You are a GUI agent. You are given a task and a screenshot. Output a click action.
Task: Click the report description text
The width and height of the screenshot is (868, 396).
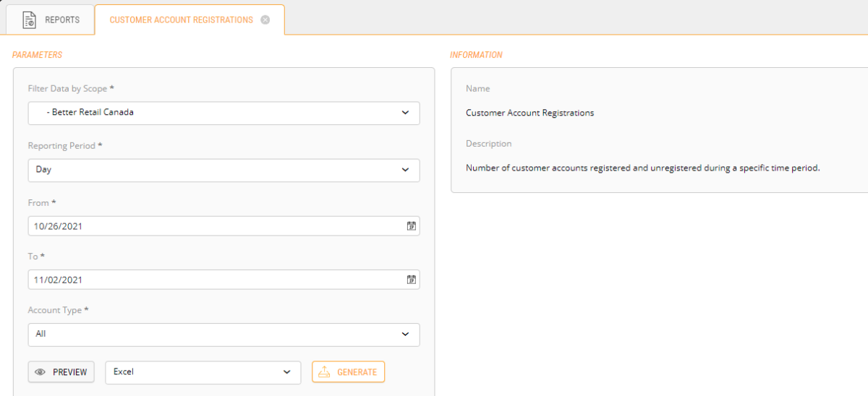point(642,168)
